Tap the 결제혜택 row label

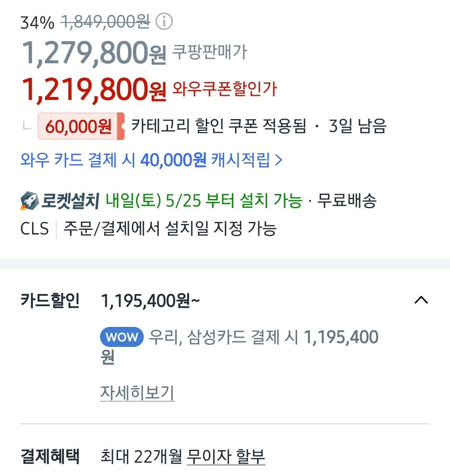click(x=50, y=456)
